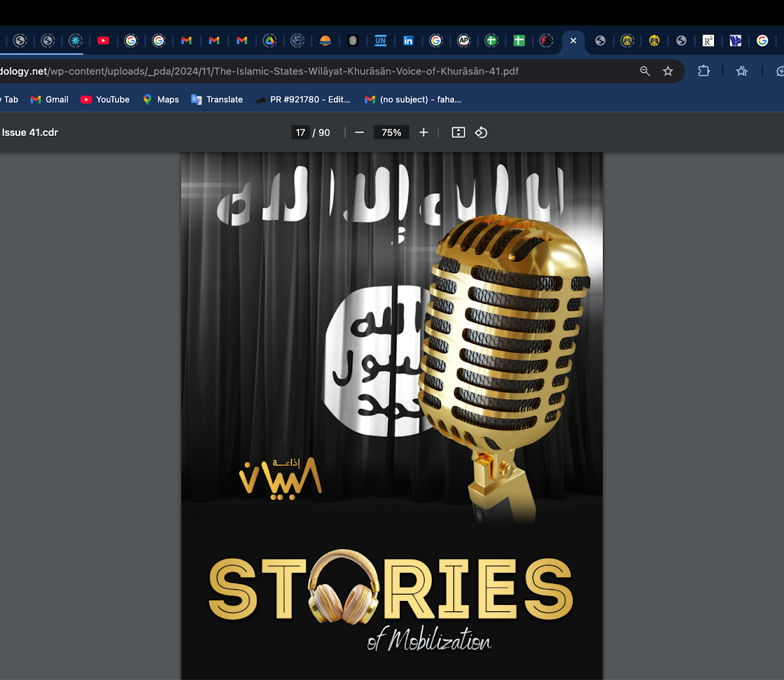Switch to the teal asterisk icon tab
The image size is (784, 680).
coord(76,40)
